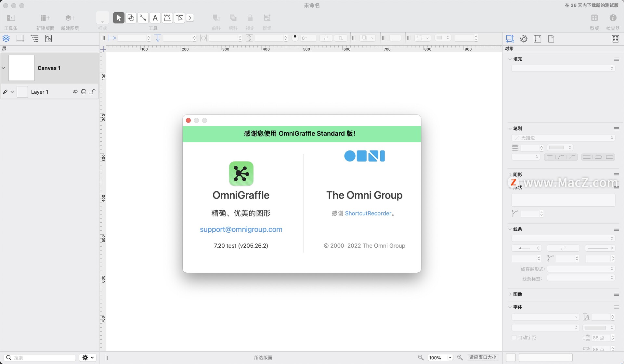
Task: Switch to the Guides sidebar tab
Action: [x=20, y=38]
